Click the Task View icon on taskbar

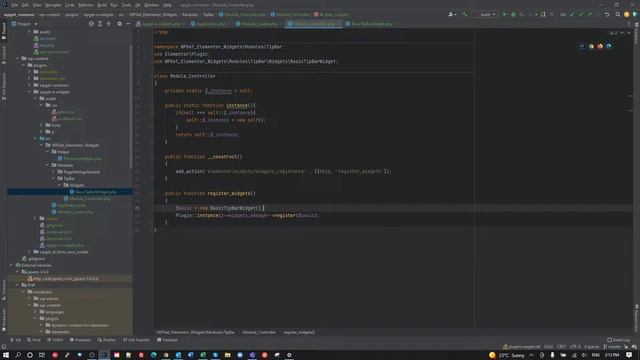pyautogui.click(x=42, y=355)
